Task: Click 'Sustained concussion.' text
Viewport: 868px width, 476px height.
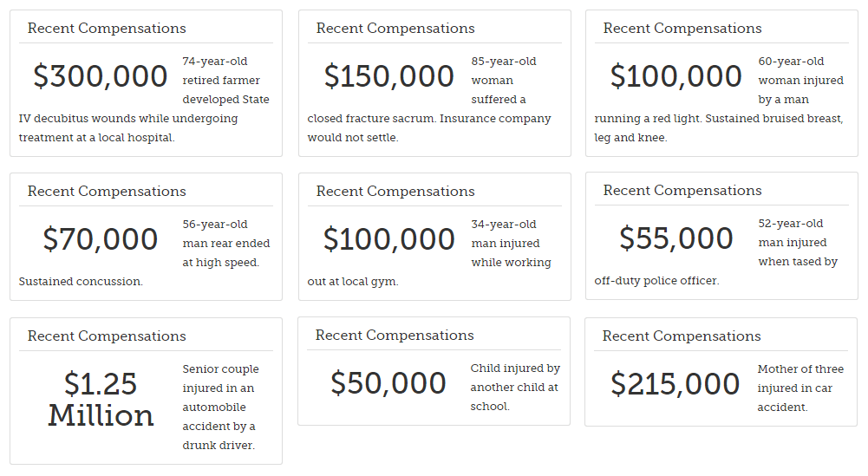Action: pyautogui.click(x=81, y=282)
